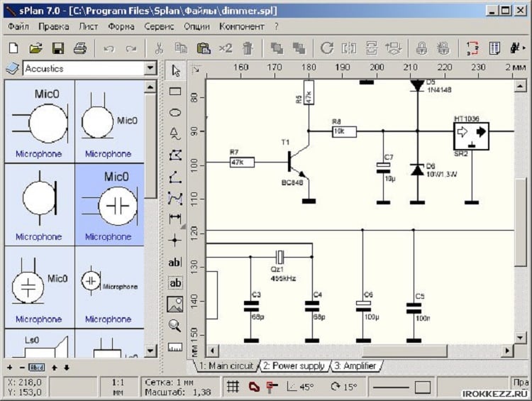The width and height of the screenshot is (532, 401).
Task: Pick the junction node tool
Action: coord(174,241)
